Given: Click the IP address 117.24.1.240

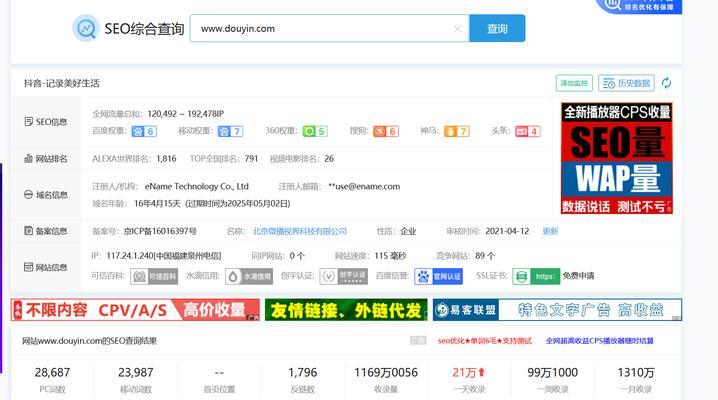Looking at the screenshot, I should point(130,256).
